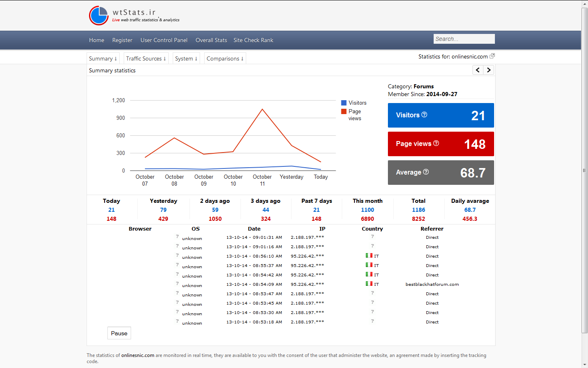The width and height of the screenshot is (588, 368).
Task: Pause the live visitor feed
Action: tap(119, 333)
